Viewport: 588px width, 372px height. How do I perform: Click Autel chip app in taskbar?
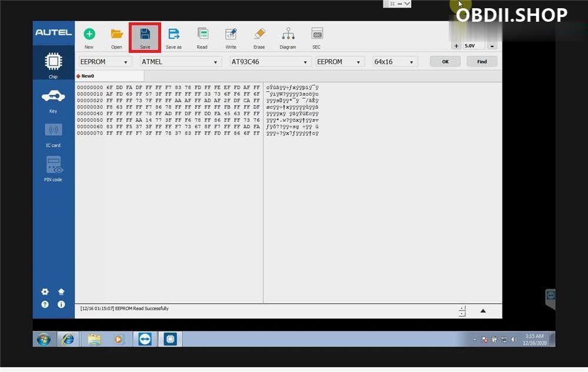pyautogui.click(x=171, y=340)
